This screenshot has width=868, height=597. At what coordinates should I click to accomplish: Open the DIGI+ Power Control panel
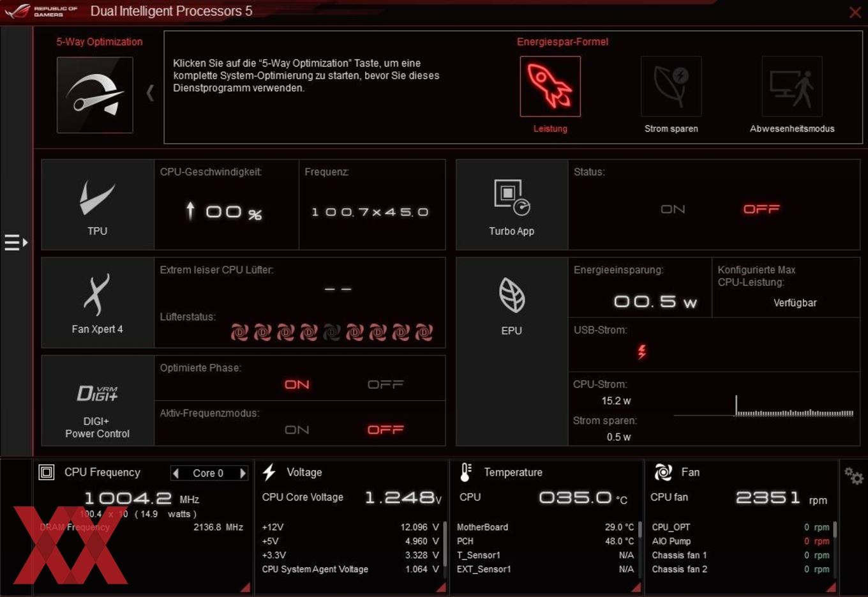point(98,400)
